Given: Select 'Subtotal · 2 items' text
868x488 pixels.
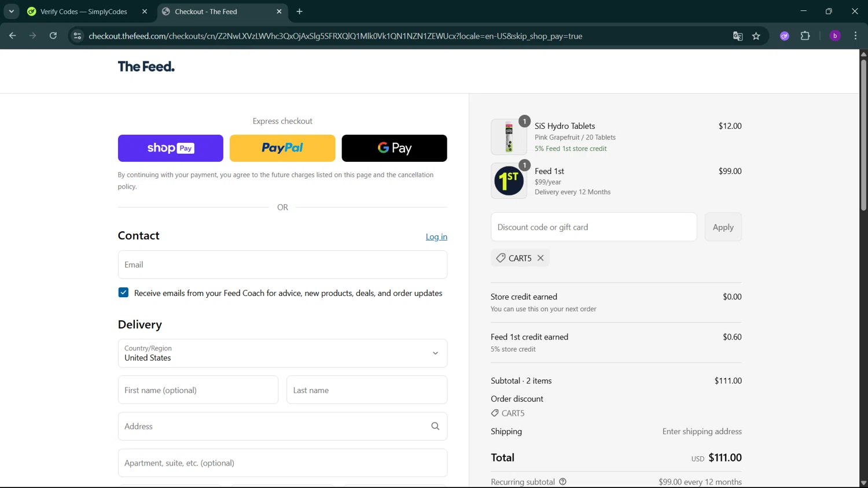Looking at the screenshot, I should [521, 381].
